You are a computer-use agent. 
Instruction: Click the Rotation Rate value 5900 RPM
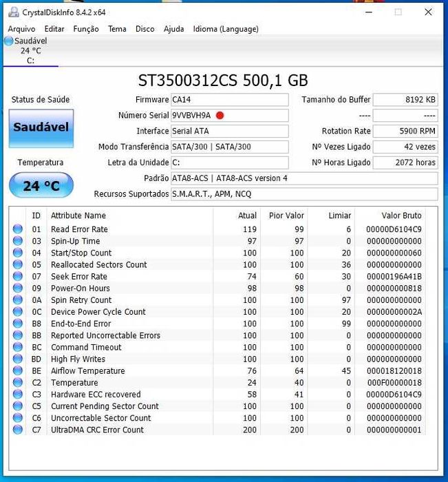tap(405, 131)
